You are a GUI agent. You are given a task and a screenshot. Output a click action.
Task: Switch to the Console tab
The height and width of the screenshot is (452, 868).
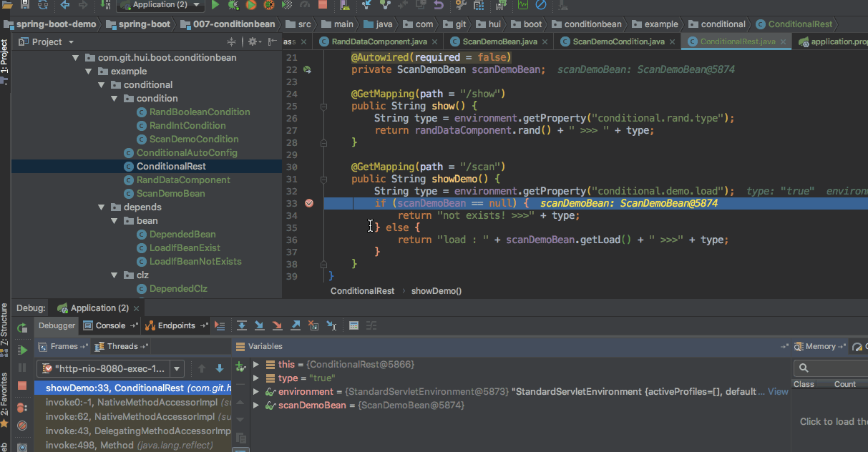110,325
